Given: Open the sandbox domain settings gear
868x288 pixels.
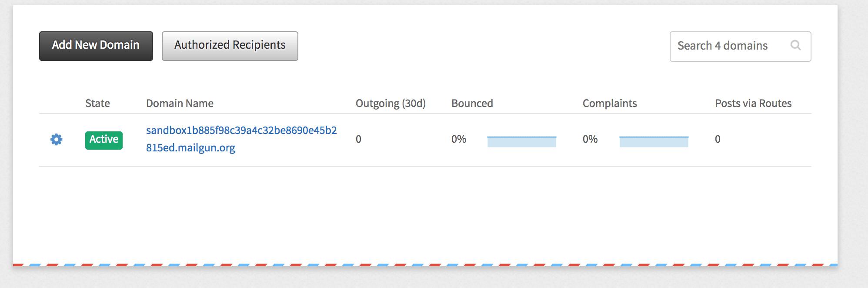Looking at the screenshot, I should pyautogui.click(x=57, y=140).
